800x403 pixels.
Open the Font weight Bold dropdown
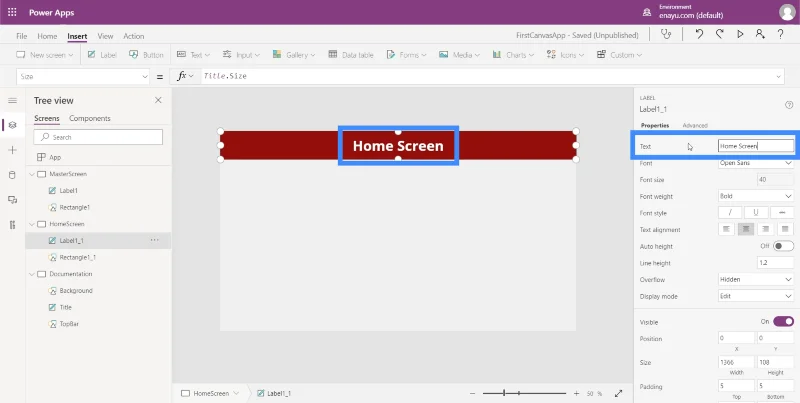pyautogui.click(x=756, y=196)
